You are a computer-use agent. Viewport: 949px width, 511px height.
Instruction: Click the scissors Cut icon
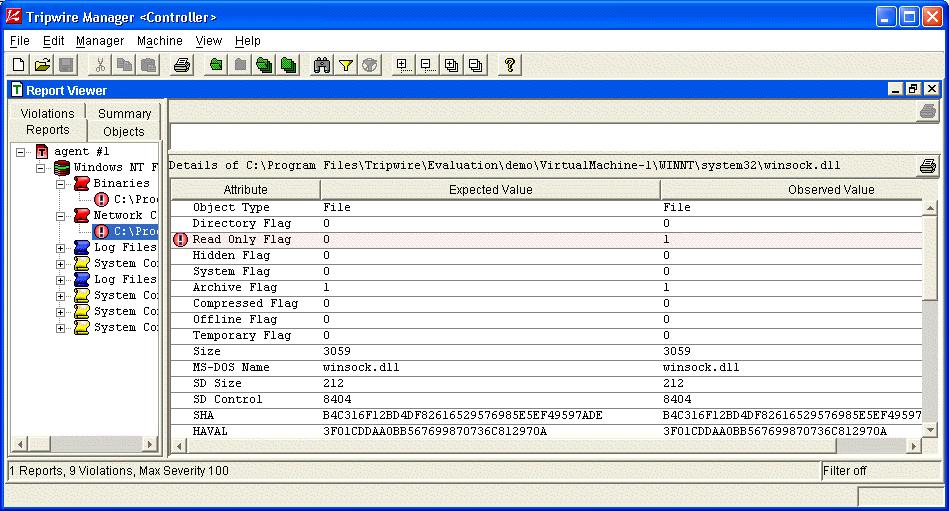(x=100, y=65)
